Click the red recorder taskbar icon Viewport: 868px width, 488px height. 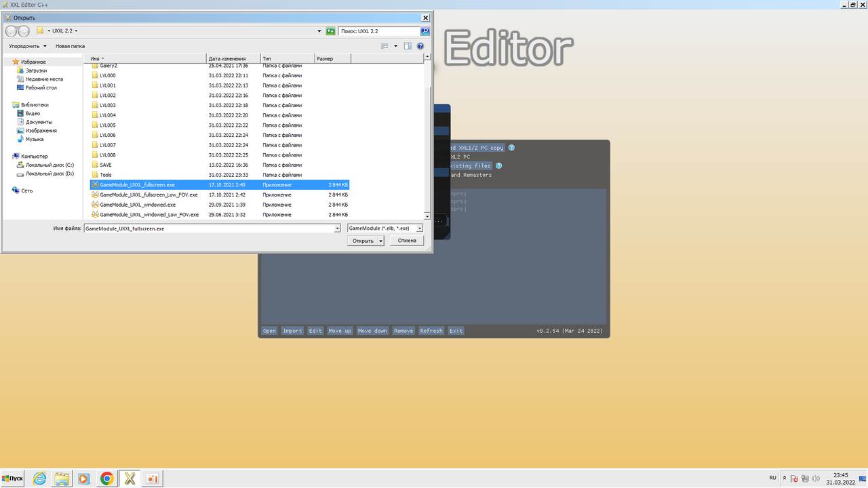pos(153,479)
